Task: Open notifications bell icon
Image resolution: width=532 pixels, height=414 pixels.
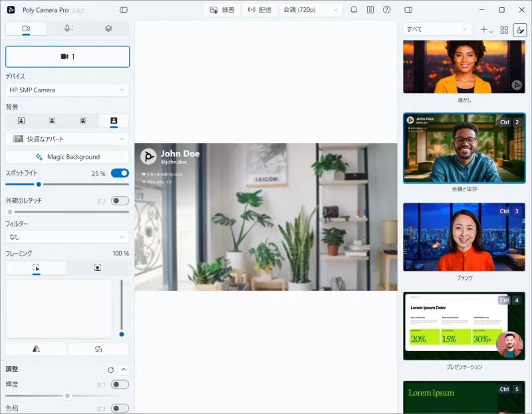Action: (354, 10)
